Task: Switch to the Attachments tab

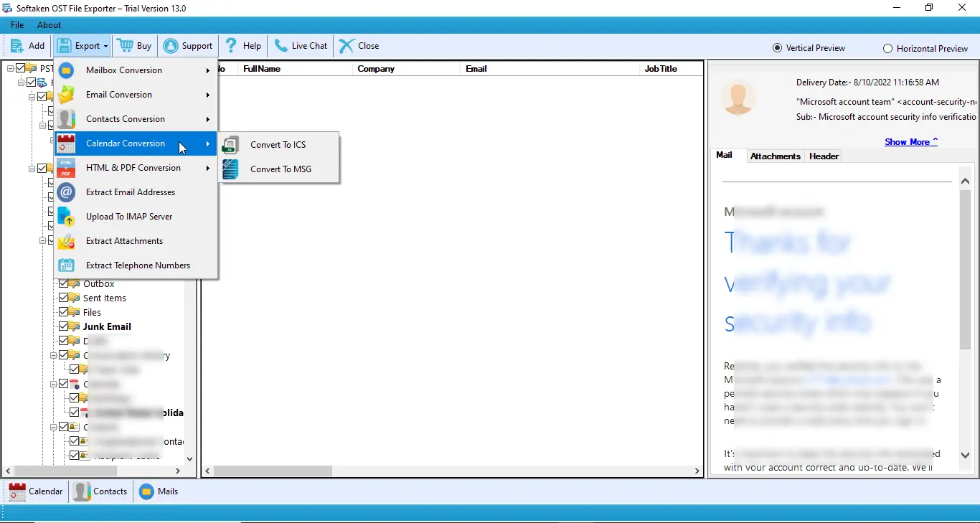Action: click(775, 156)
